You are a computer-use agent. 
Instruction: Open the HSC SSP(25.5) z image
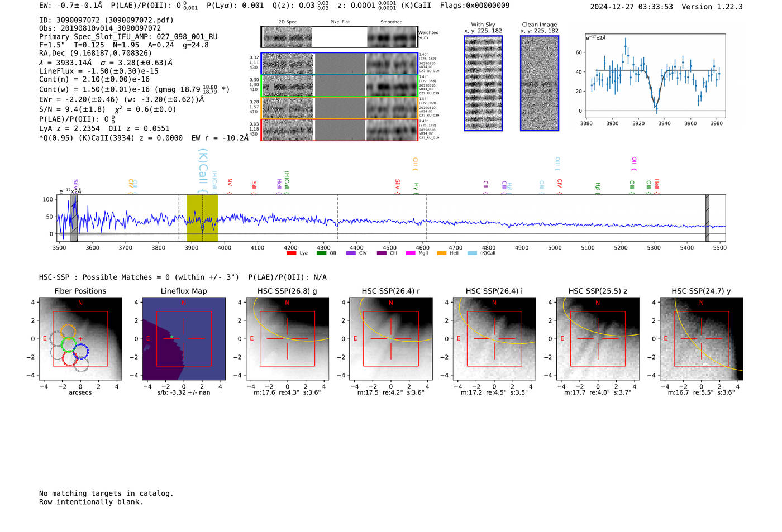(x=598, y=339)
